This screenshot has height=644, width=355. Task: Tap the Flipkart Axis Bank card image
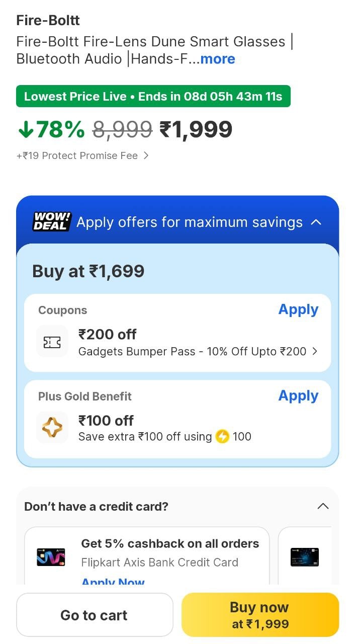(51, 557)
